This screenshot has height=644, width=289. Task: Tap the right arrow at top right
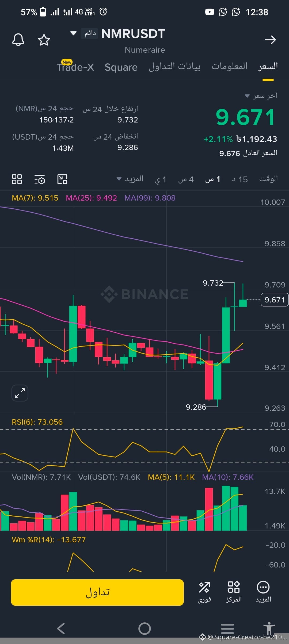[x=270, y=40]
